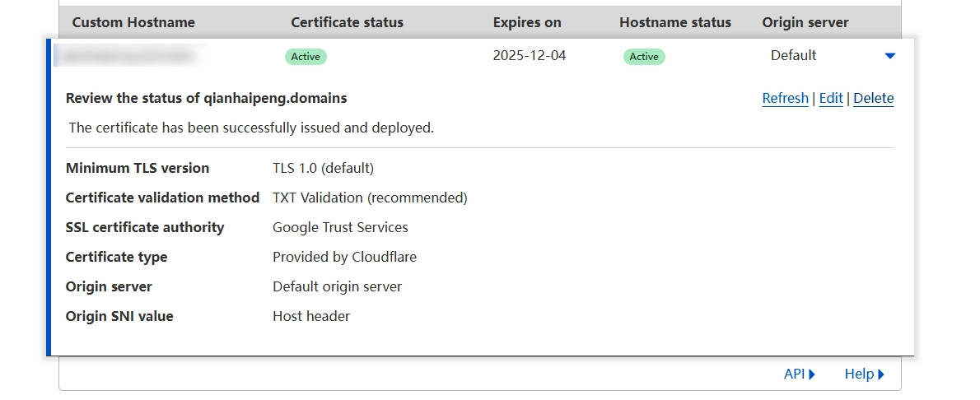Viewport: 980px width, 400px height.
Task: Click the 2025-12-04 expiry date
Action: (530, 56)
